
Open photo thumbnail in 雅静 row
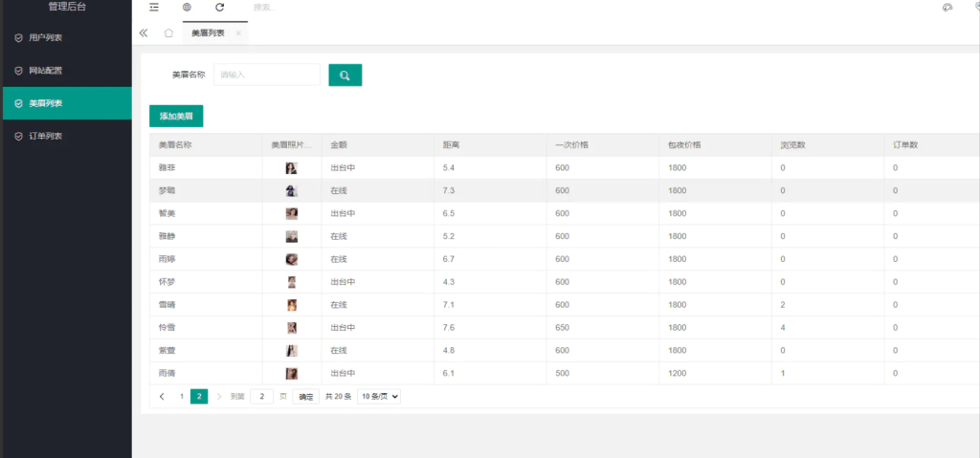pyautogui.click(x=291, y=236)
